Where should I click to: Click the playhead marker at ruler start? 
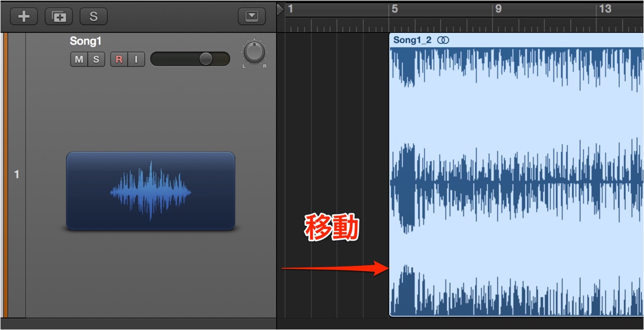coord(280,9)
